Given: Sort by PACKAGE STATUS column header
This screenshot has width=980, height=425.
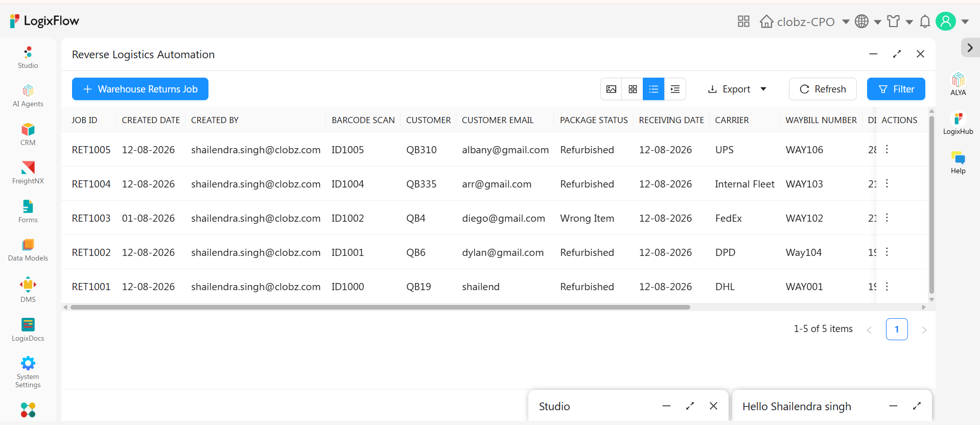Looking at the screenshot, I should (x=594, y=120).
